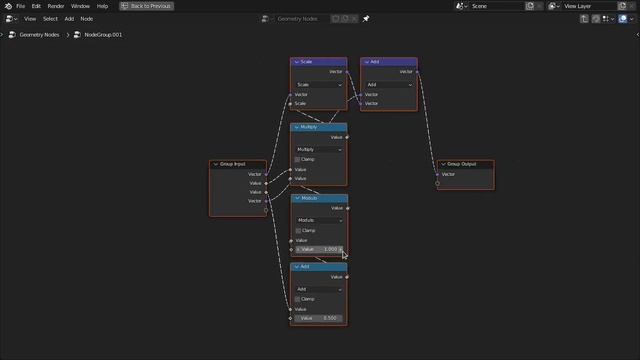The height and width of the screenshot is (360, 640).
Task: Click the scene browse icon
Action: point(461,6)
